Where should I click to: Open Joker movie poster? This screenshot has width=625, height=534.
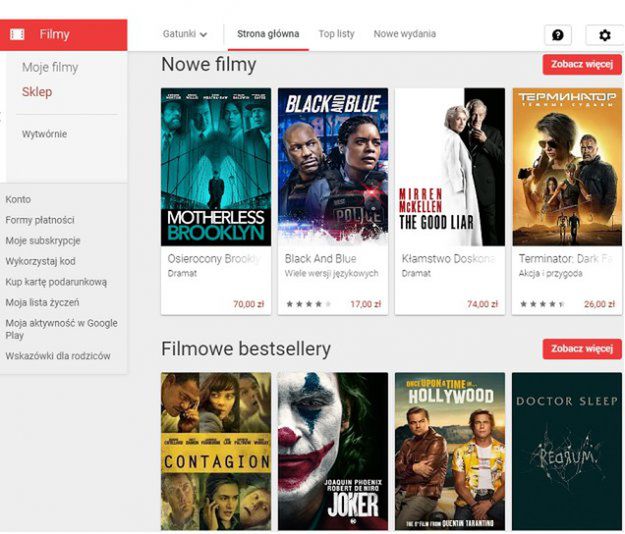pos(333,451)
